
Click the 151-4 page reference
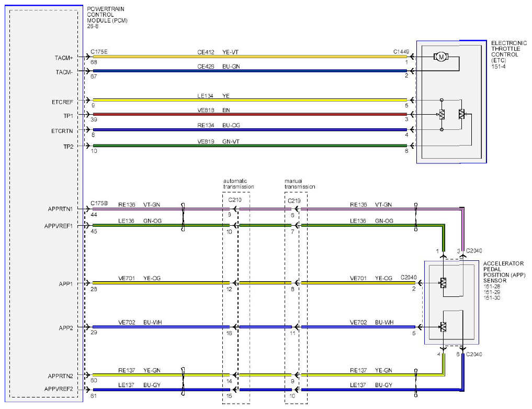(x=499, y=67)
